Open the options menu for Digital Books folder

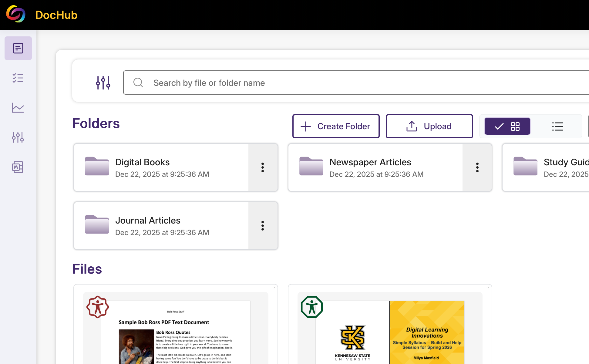(x=263, y=167)
